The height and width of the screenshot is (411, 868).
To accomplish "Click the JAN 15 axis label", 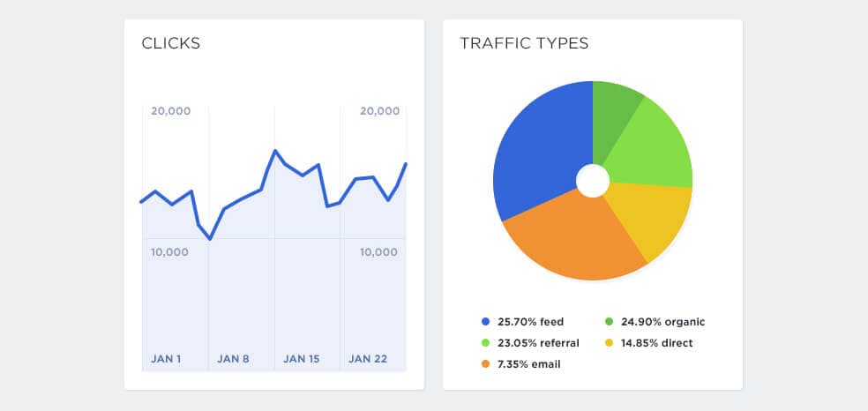I will coord(301,359).
